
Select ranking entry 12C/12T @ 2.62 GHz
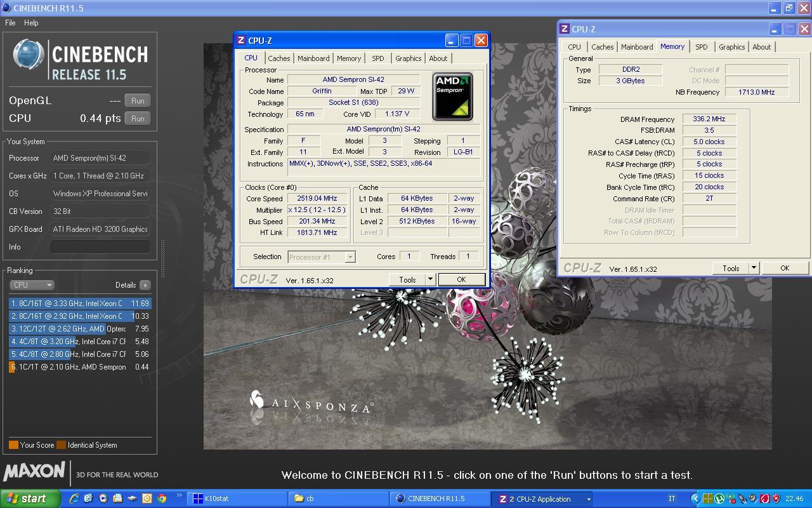(x=80, y=329)
